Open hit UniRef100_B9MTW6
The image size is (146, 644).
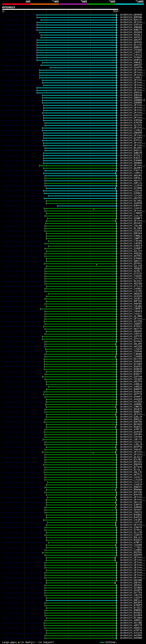(131, 17)
